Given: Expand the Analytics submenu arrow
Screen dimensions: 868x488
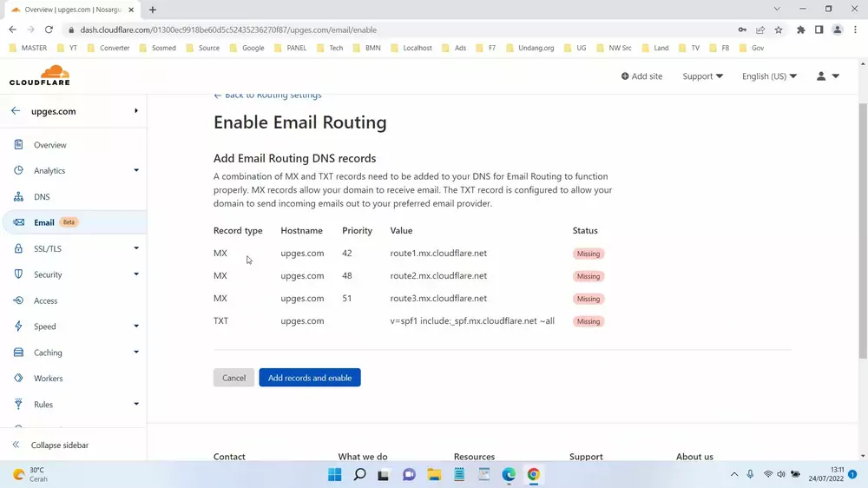Looking at the screenshot, I should click(136, 170).
